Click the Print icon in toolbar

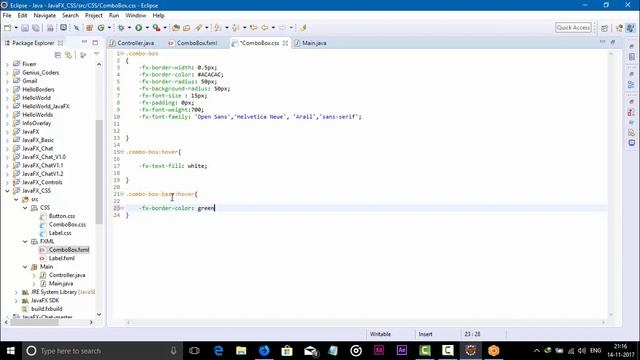50,28
